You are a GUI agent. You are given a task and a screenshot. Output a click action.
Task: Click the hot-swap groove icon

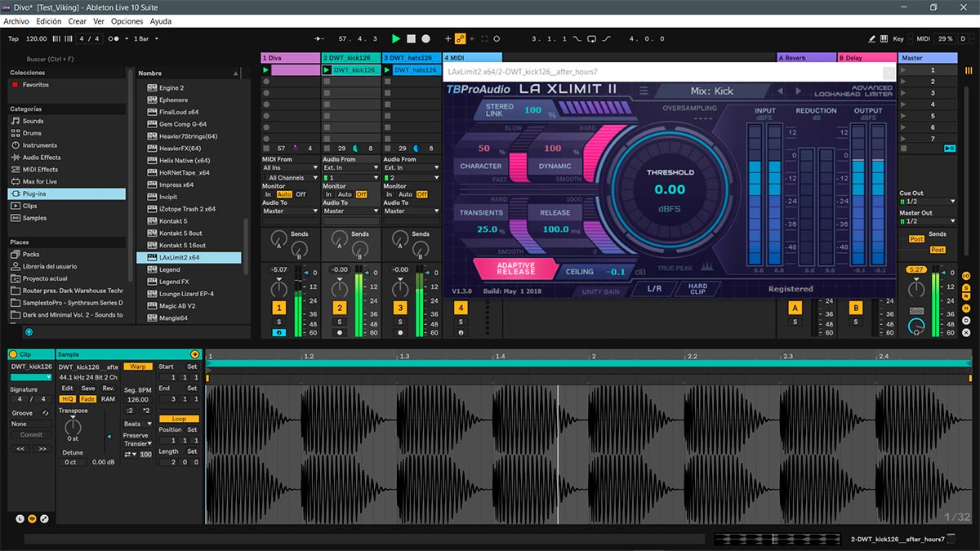click(x=46, y=413)
